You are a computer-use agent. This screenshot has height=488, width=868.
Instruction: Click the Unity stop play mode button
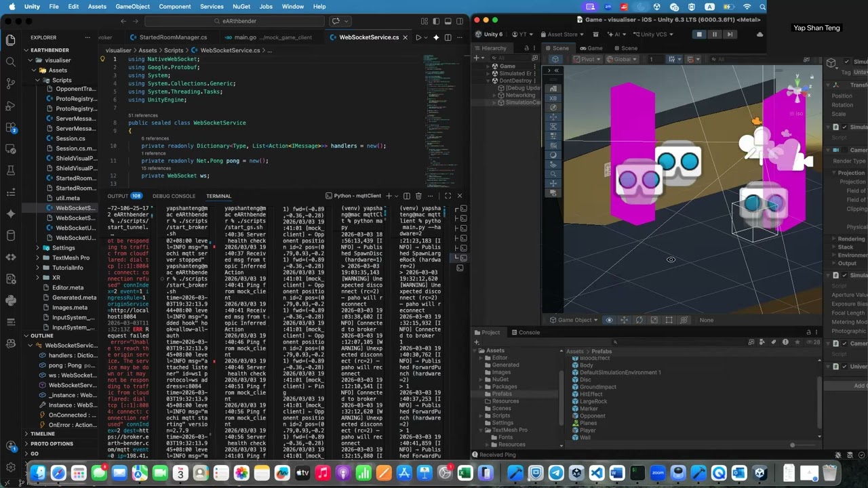(699, 34)
